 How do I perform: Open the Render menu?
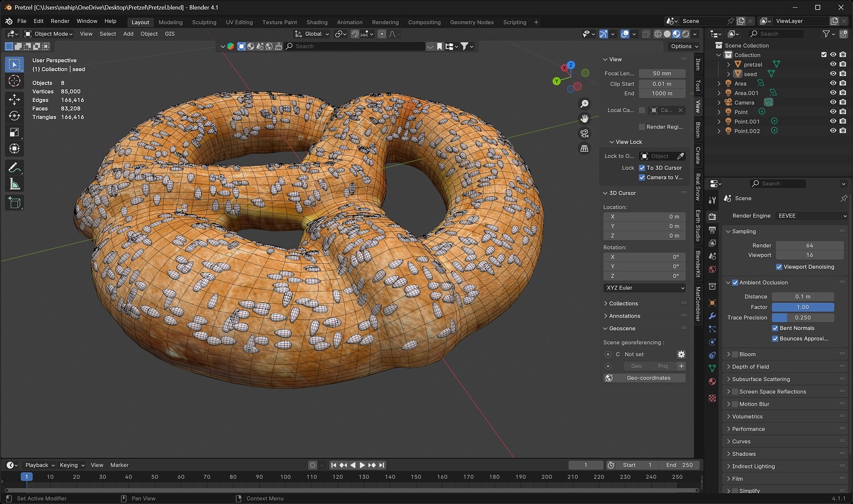tap(60, 21)
